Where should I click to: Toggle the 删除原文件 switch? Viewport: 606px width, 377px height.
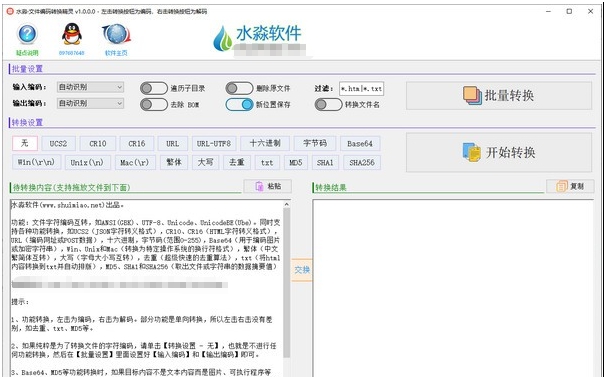[239, 89]
